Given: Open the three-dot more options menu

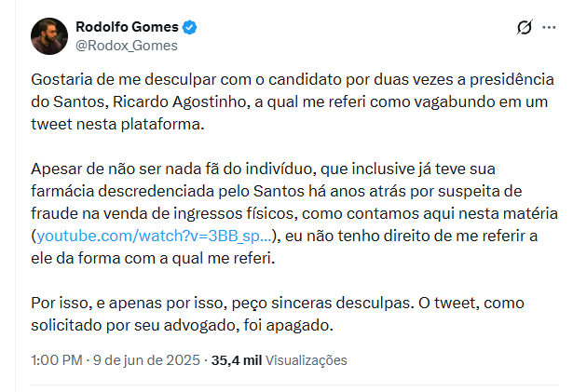Looking at the screenshot, I should [549, 27].
